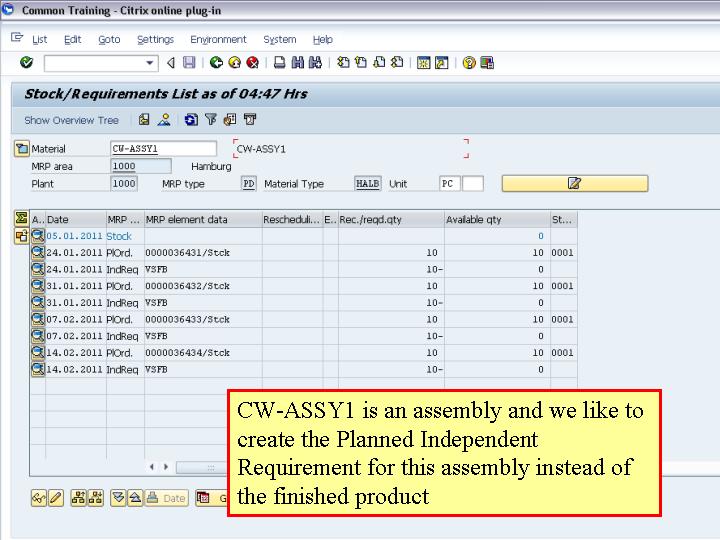The height and width of the screenshot is (540, 720).
Task: Click magnifier icon for 05.01.2011 Stock row
Action: (x=38, y=236)
